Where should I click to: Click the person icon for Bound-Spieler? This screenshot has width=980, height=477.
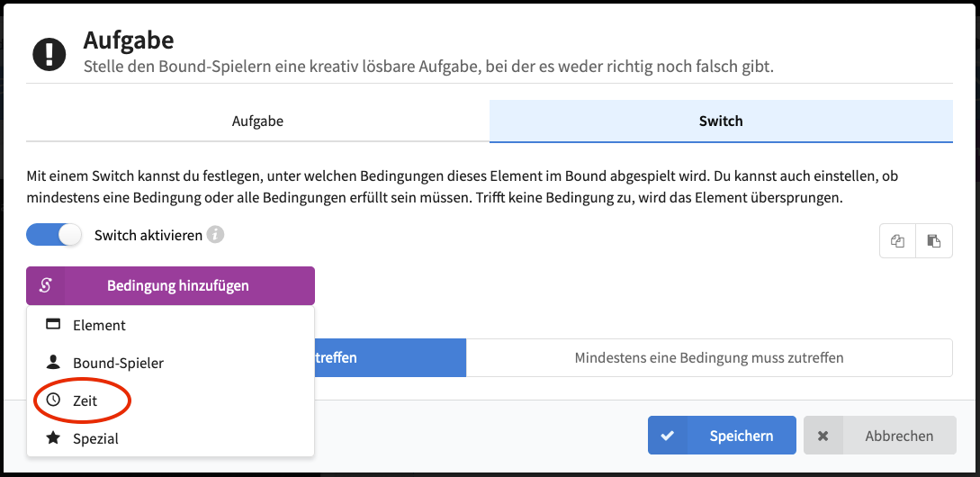tap(54, 363)
